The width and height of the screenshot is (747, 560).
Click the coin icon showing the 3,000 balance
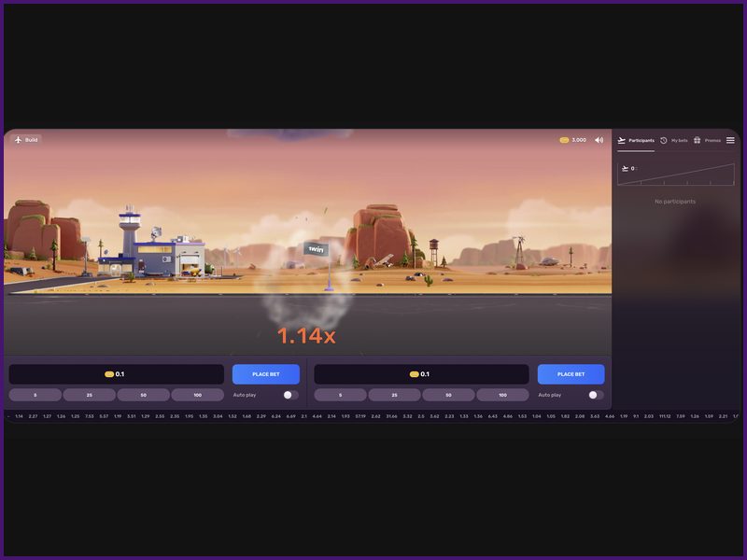[x=562, y=139]
